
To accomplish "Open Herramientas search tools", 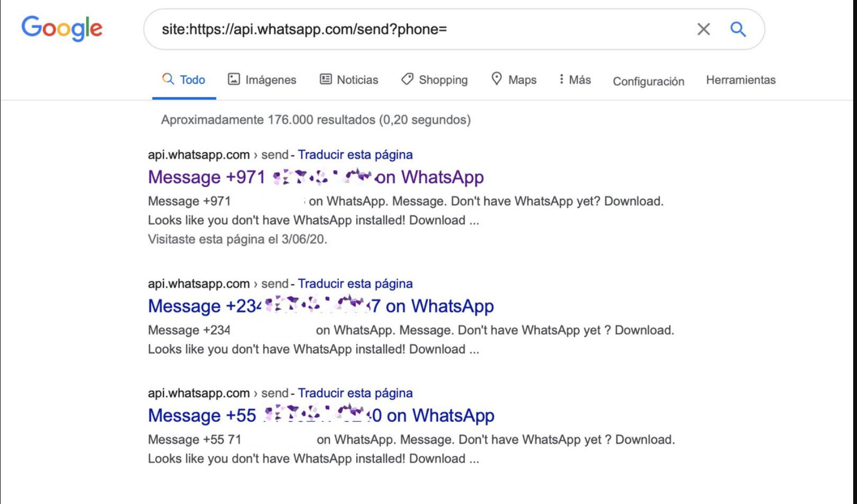I will coord(740,80).
